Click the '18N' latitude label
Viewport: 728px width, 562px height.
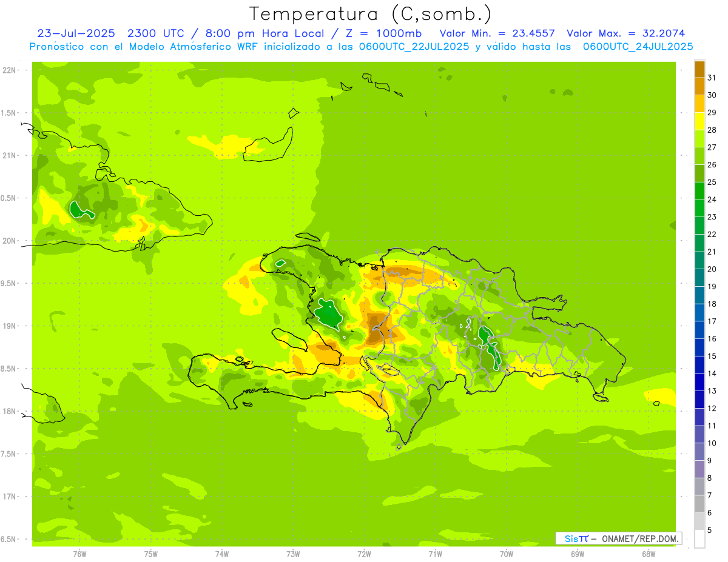(x=10, y=411)
